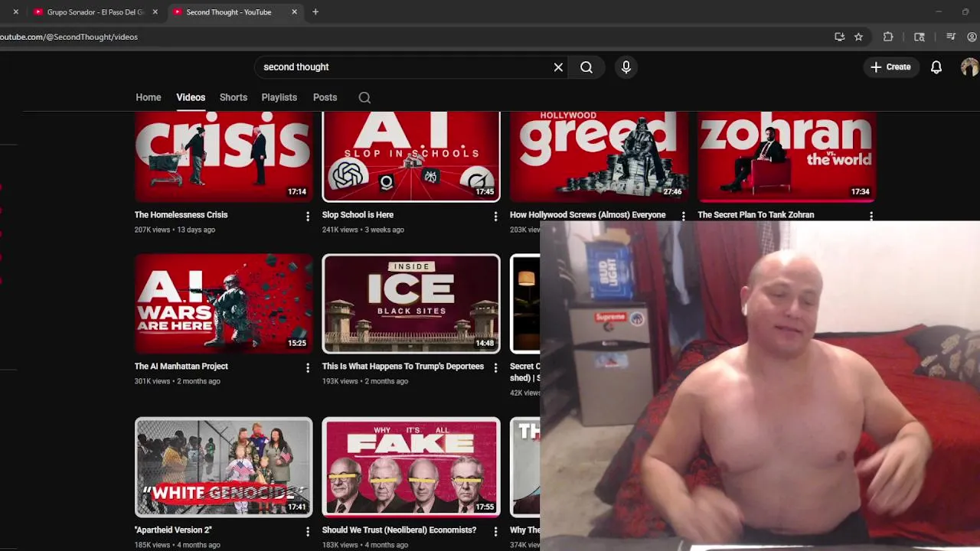Image resolution: width=980 pixels, height=551 pixels.
Task: Play the Inside ICE Black Sites thumbnail
Action: [x=411, y=303]
